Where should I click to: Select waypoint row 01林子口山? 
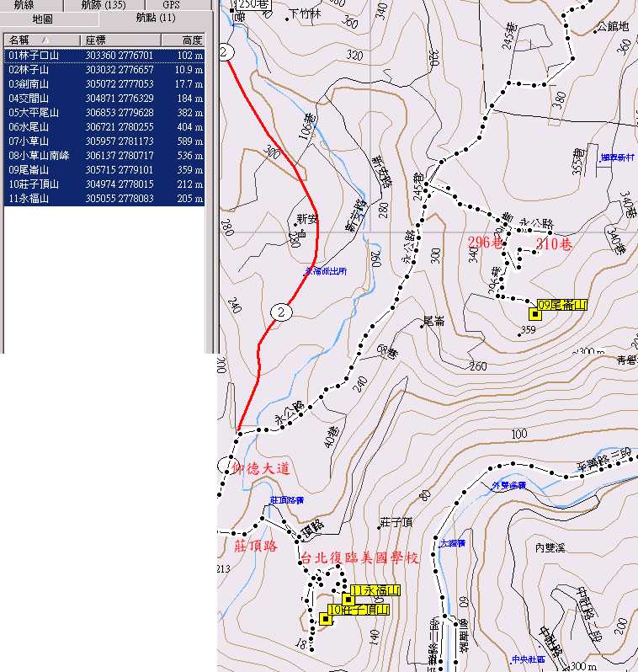tap(104, 56)
